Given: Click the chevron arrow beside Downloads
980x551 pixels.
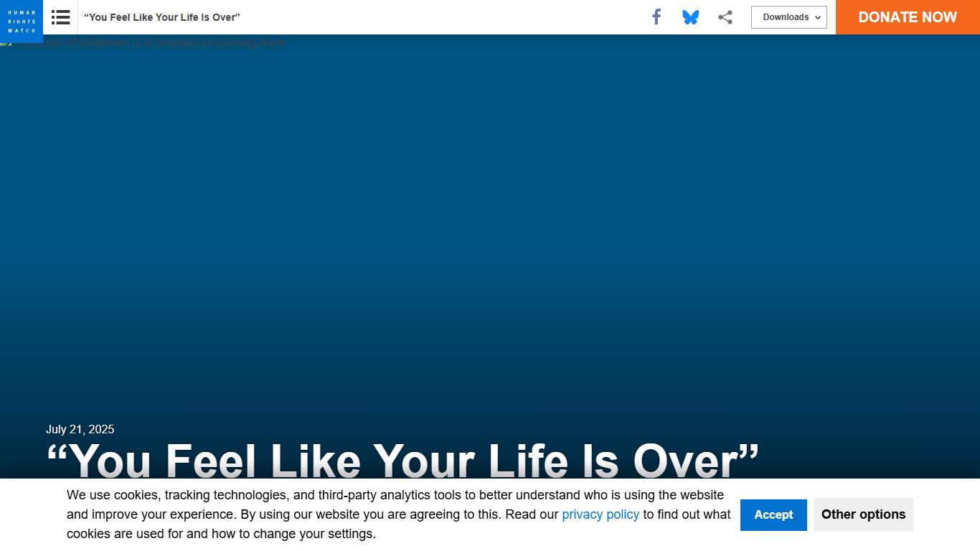Looking at the screenshot, I should tap(818, 18).
